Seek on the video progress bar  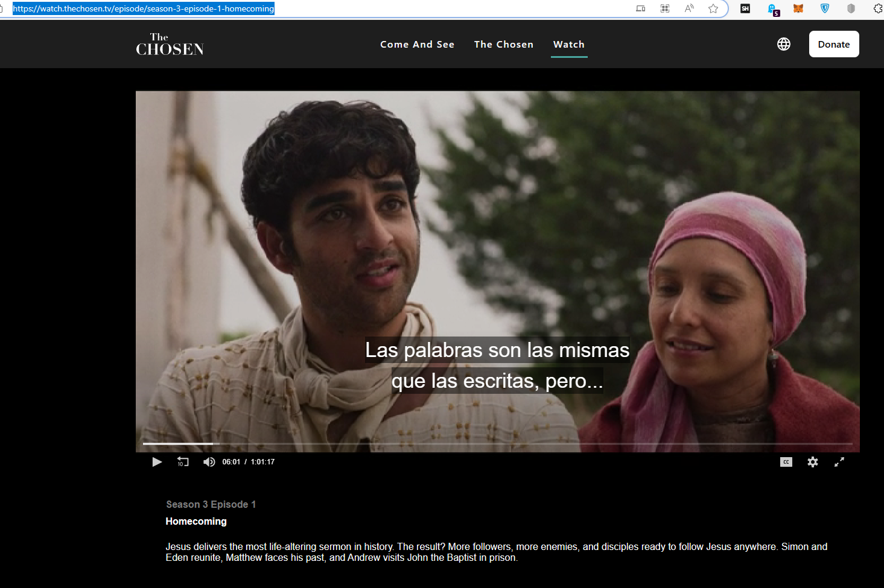[498, 444]
